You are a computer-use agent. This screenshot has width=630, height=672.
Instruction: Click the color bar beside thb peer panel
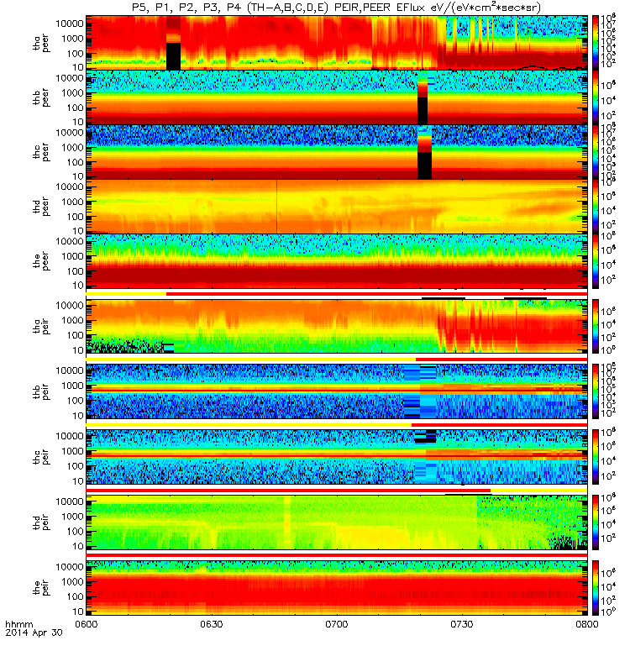596,97
